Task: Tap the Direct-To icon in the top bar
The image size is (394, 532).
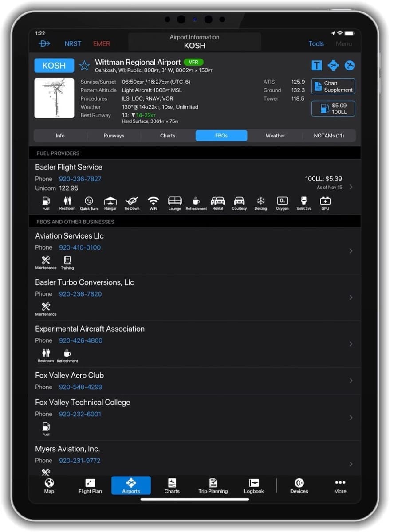Action: (45, 43)
